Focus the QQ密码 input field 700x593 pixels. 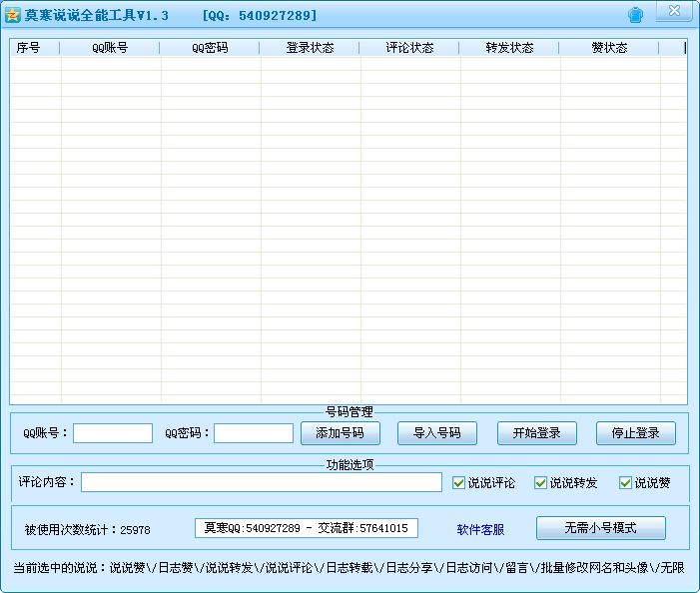click(254, 433)
